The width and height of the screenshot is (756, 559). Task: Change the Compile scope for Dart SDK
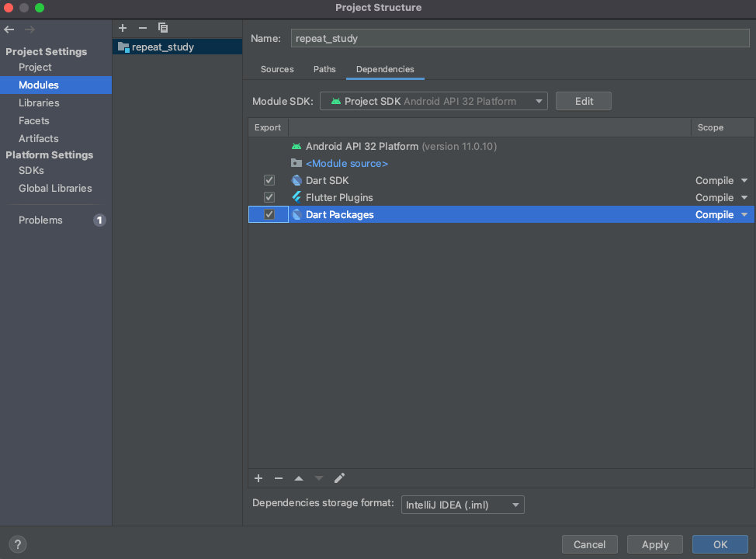tap(723, 179)
